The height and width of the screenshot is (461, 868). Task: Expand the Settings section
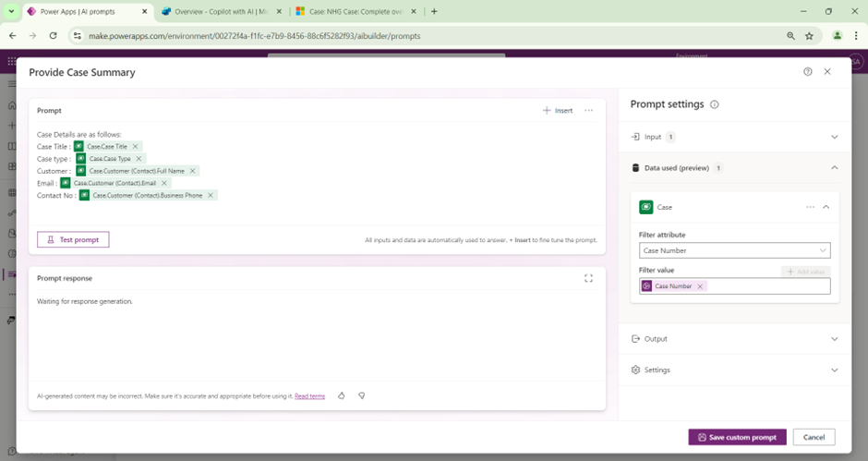click(x=834, y=370)
